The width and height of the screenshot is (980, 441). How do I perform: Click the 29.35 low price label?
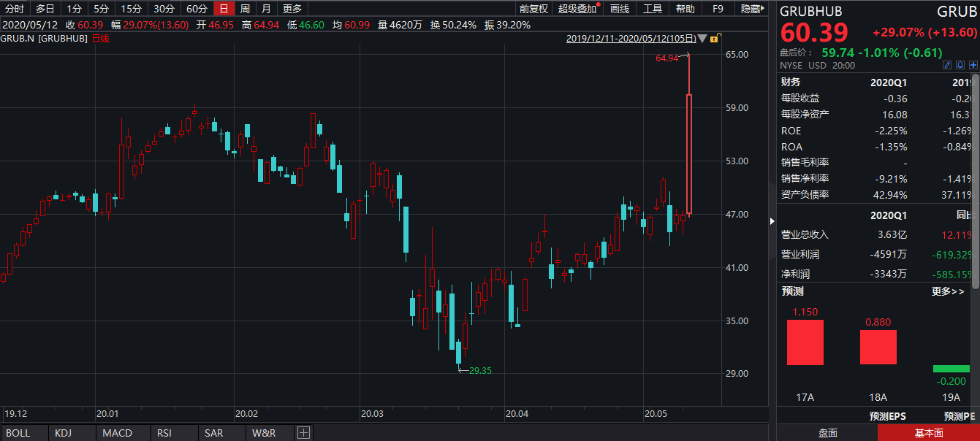pyautogui.click(x=480, y=370)
